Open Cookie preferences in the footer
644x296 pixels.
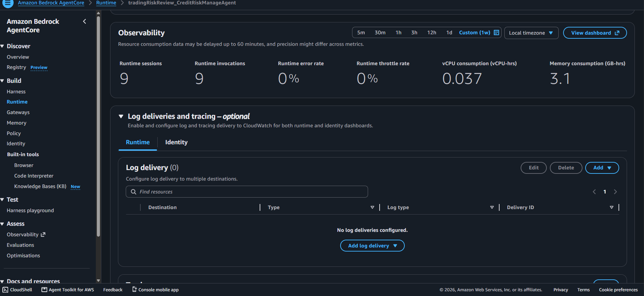(618, 290)
